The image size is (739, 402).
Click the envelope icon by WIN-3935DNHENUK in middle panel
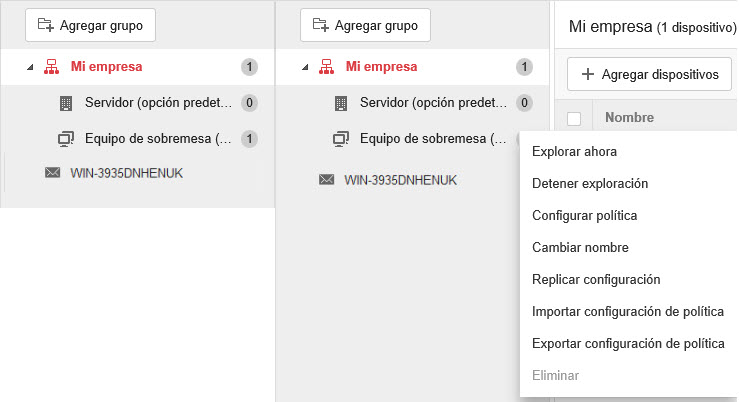click(326, 180)
